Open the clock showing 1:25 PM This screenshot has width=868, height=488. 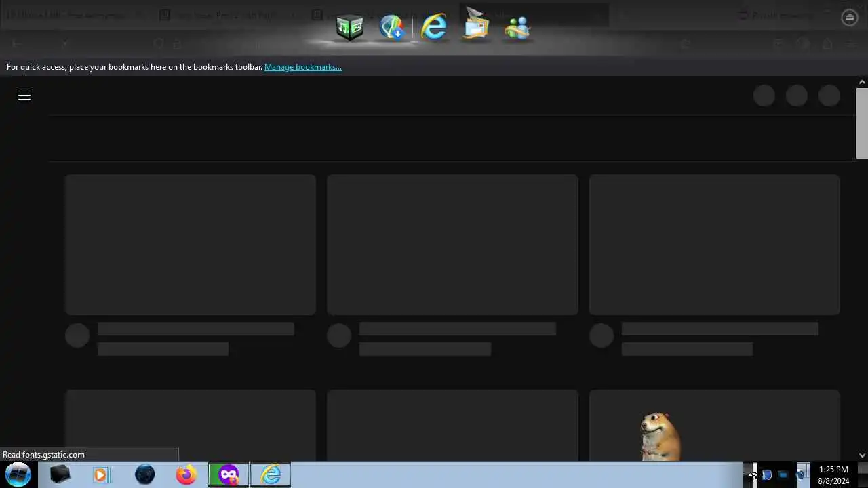pos(833,474)
